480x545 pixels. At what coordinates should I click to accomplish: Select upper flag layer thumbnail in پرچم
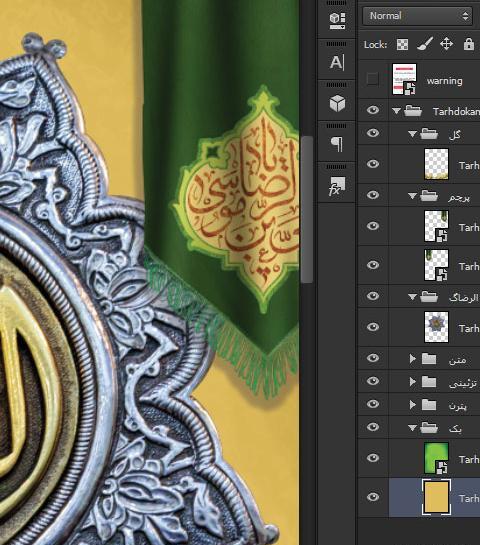(437, 226)
